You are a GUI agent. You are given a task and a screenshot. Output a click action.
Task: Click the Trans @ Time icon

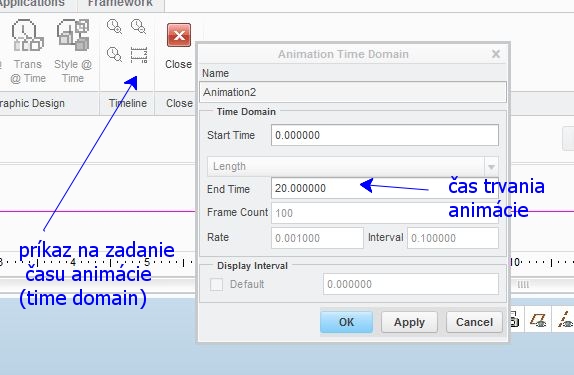click(x=28, y=35)
